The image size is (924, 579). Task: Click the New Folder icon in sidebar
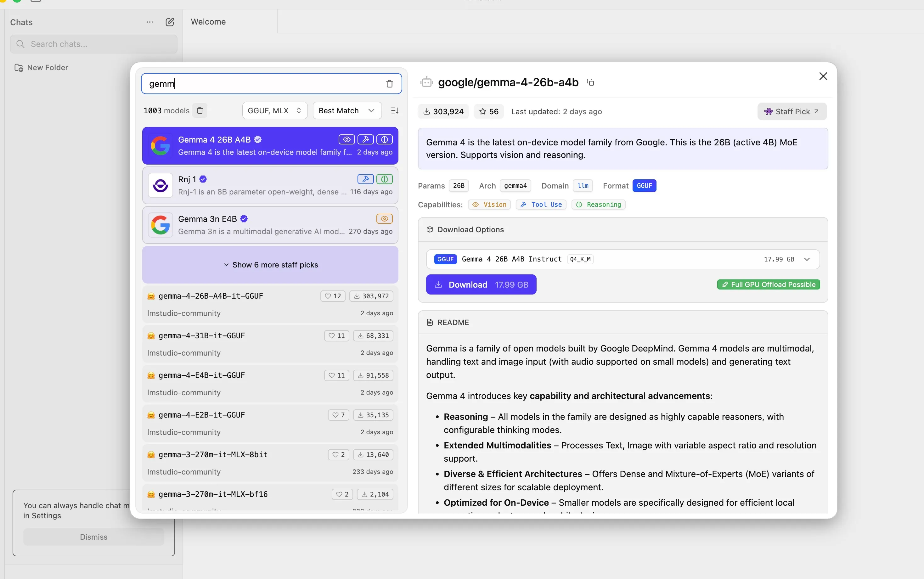coord(18,68)
